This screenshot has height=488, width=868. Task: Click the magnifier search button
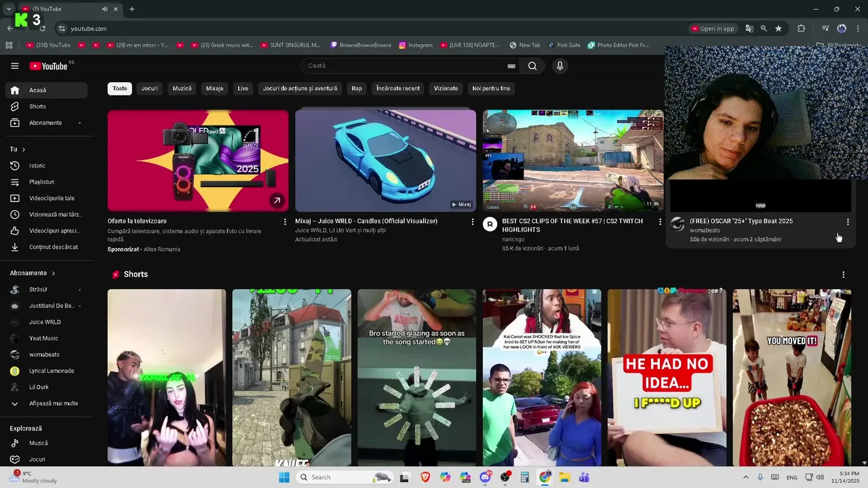[532, 66]
